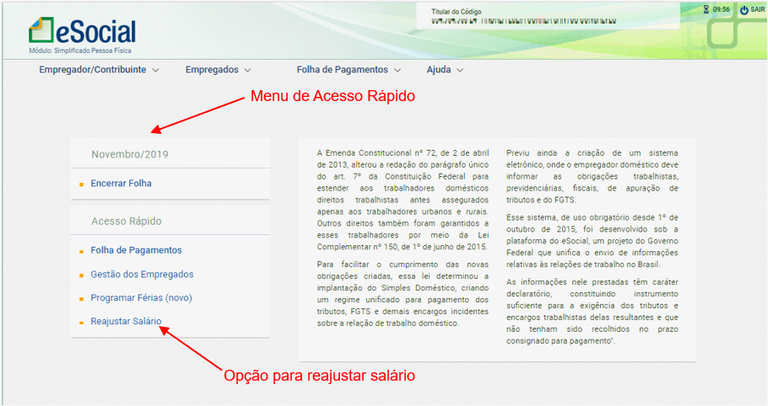Open the Folha de Pagamentos top menu
This screenshot has width=768, height=406.
(342, 70)
